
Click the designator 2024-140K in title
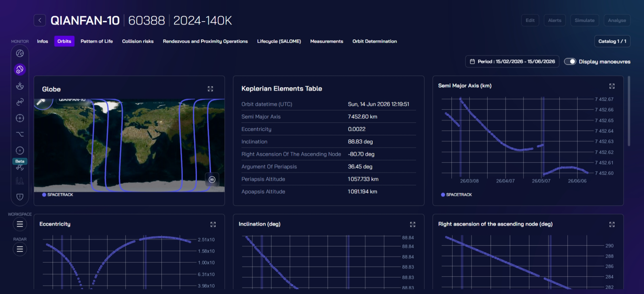[203, 20]
